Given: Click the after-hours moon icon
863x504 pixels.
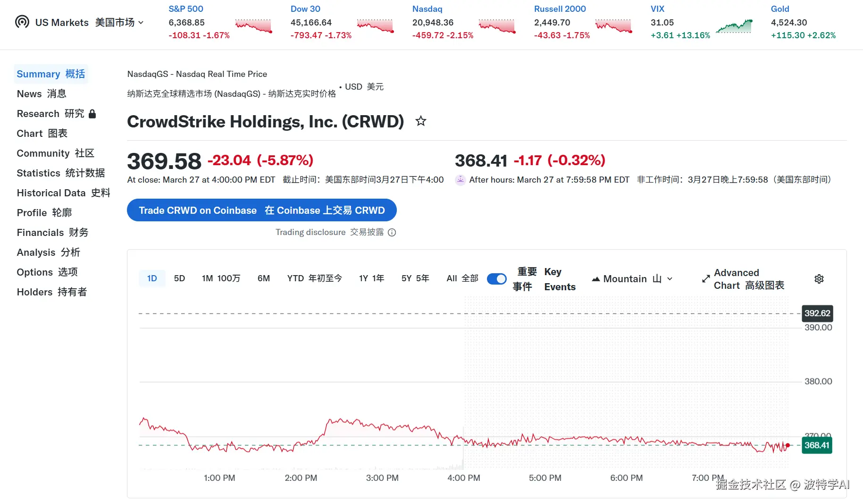Looking at the screenshot, I should (x=460, y=180).
